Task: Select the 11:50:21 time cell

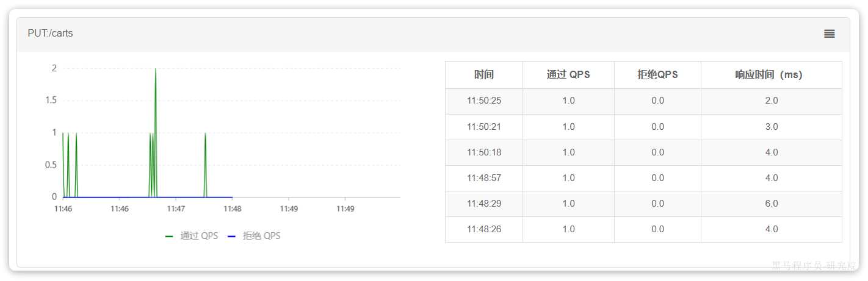Action: pos(484,127)
